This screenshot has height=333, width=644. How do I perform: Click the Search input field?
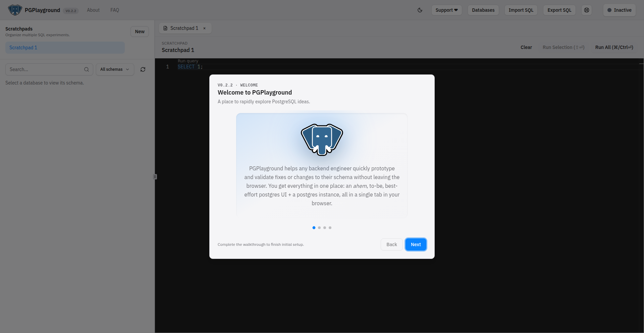tap(44, 69)
